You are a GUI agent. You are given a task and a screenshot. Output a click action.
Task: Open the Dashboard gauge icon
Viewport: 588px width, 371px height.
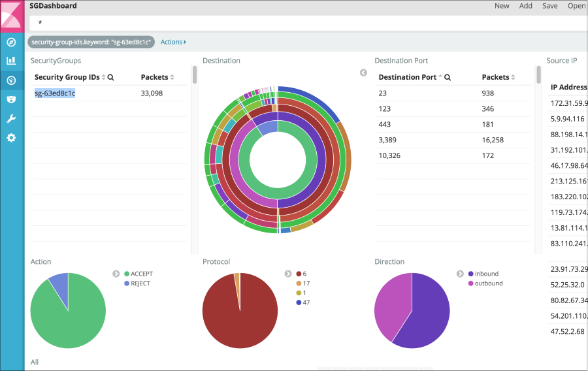11,80
